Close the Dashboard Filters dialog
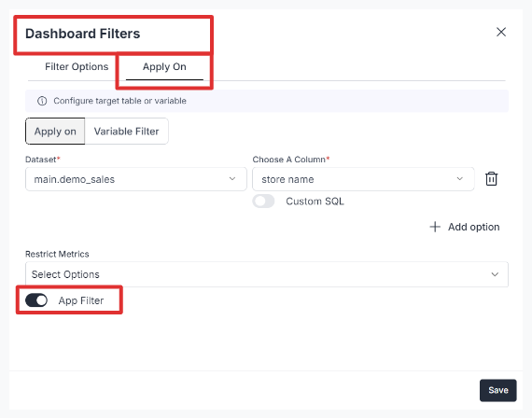The image size is (532, 418). pos(501,33)
